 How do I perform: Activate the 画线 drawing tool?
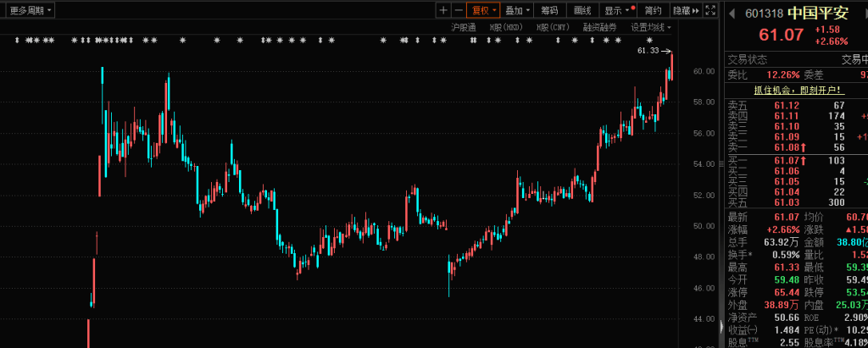pyautogui.click(x=582, y=10)
